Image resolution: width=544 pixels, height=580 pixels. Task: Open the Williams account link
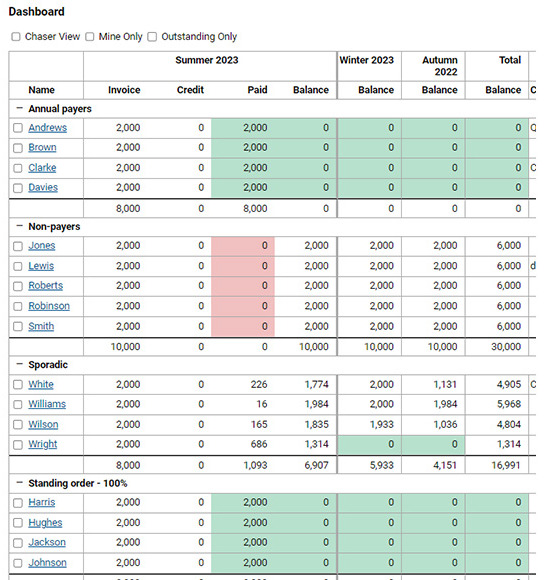pos(47,404)
